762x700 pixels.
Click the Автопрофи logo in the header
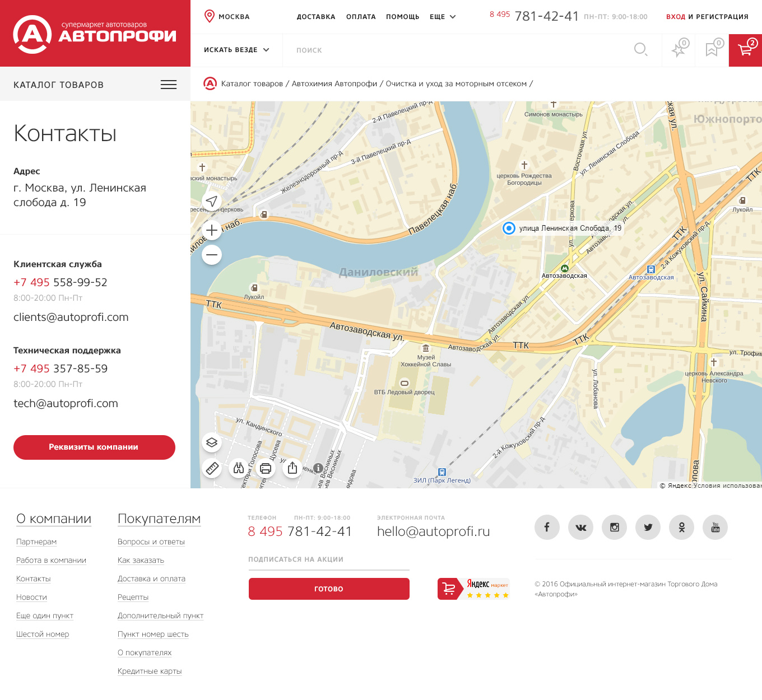pos(95,34)
